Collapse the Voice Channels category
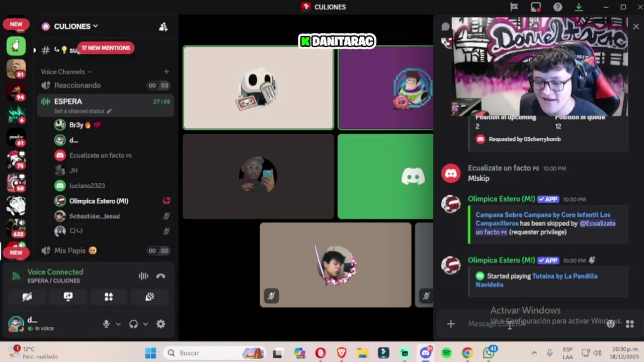Screen dimensions: 644x362 (66, 72)
